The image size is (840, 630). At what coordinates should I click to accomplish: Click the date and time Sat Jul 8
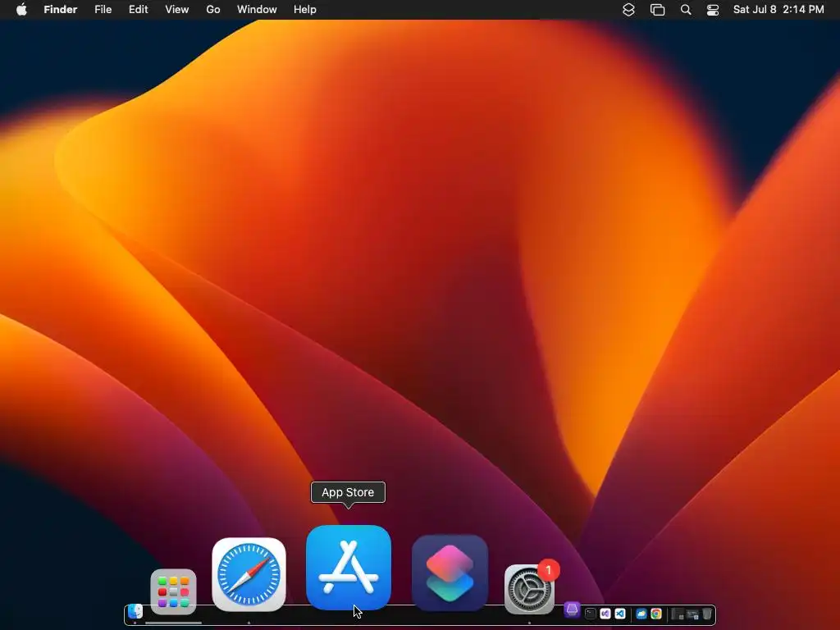pyautogui.click(x=778, y=10)
